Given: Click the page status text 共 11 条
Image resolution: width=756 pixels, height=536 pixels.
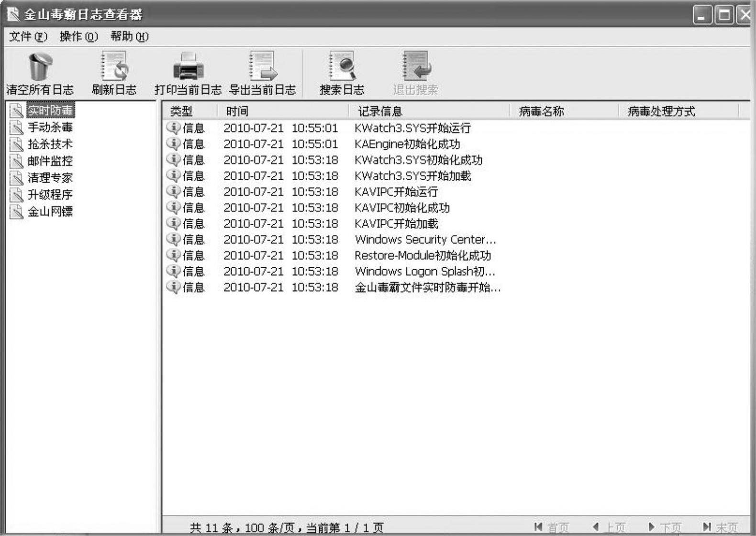Looking at the screenshot, I should [x=211, y=528].
